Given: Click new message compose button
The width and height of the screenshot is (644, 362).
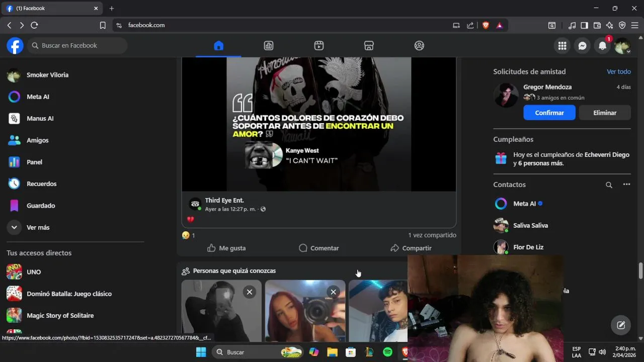Looking at the screenshot, I should 621,325.
